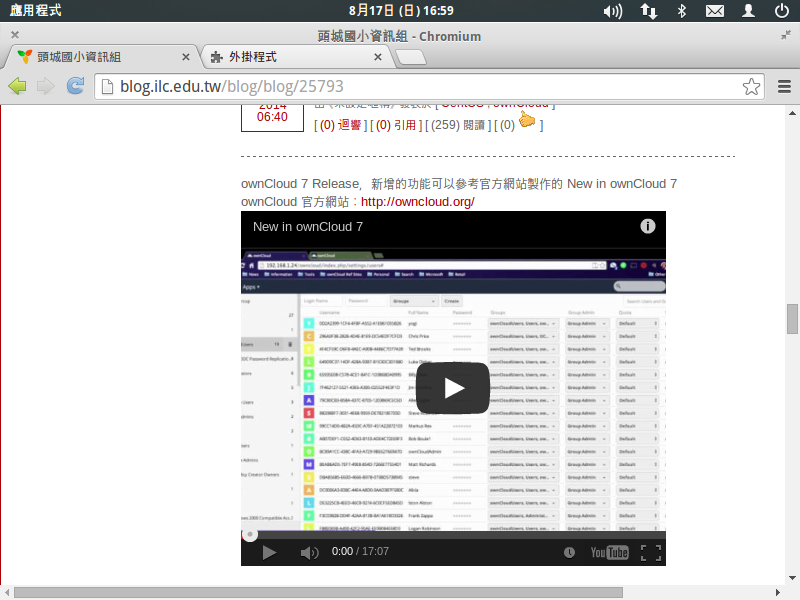Open the power session menu

point(782,11)
